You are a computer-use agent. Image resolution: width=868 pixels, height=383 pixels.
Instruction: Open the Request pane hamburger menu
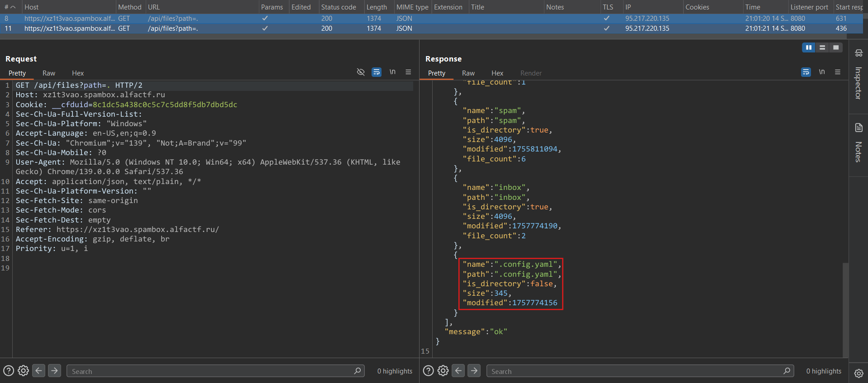pos(408,72)
